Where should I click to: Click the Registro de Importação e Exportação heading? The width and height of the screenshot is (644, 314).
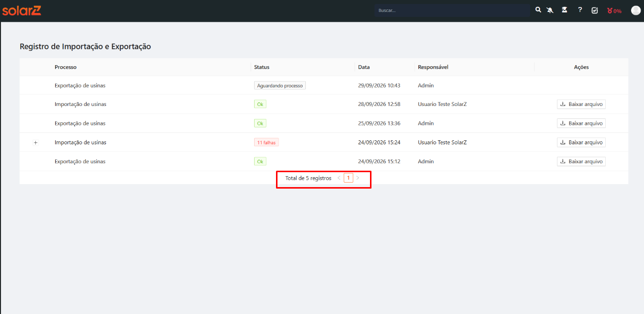[x=85, y=47]
